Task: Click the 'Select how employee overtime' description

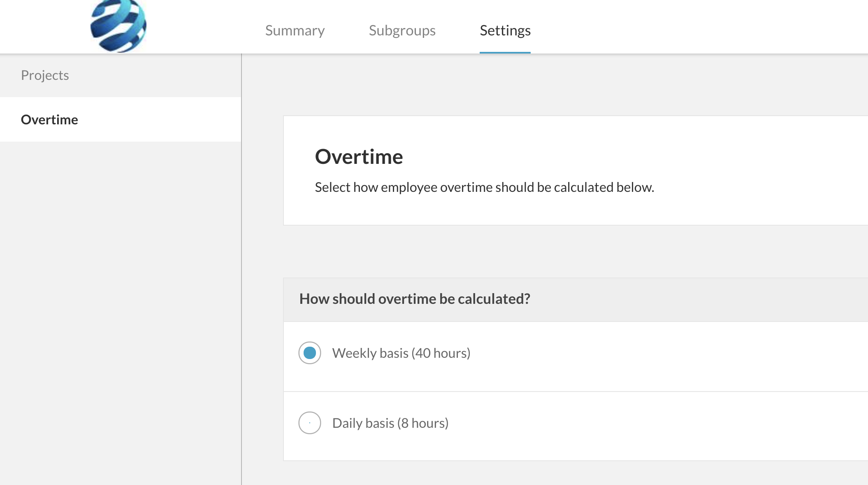Action: coord(484,187)
